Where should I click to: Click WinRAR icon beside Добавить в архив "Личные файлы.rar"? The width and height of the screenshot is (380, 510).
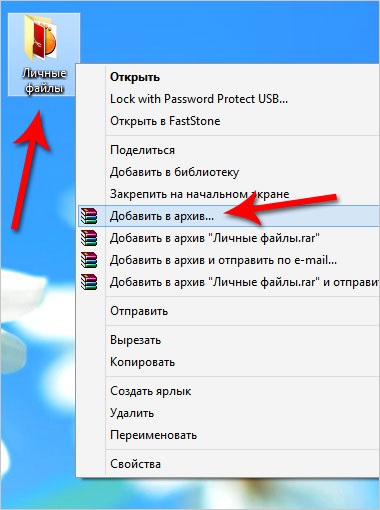pyautogui.click(x=89, y=238)
